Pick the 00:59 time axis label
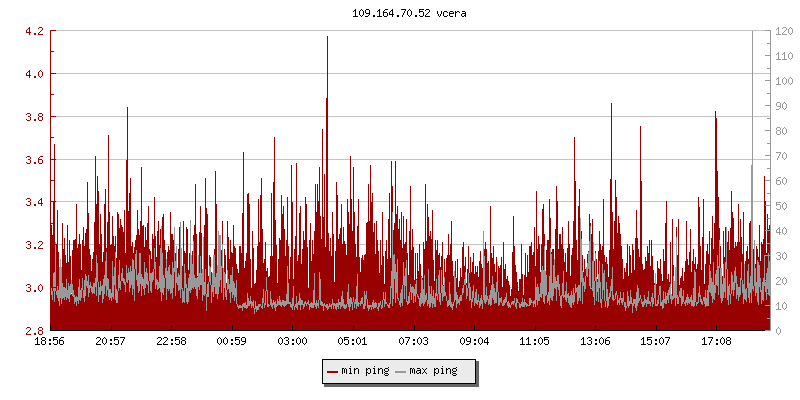 coord(232,342)
